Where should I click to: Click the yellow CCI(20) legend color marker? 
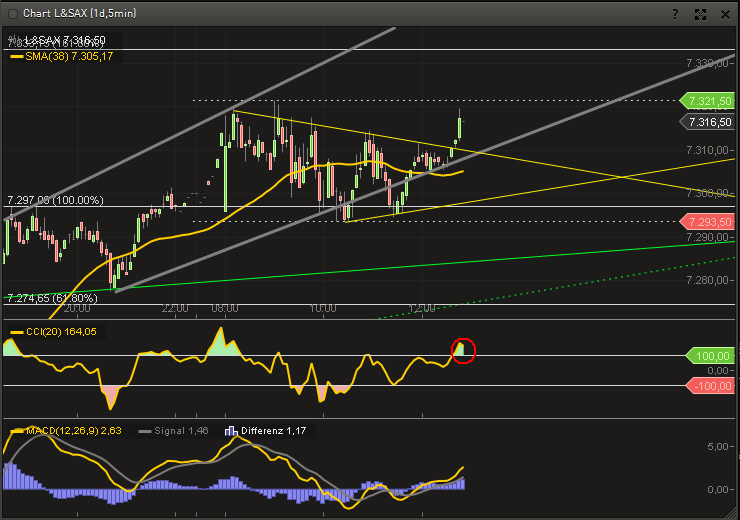click(x=17, y=332)
